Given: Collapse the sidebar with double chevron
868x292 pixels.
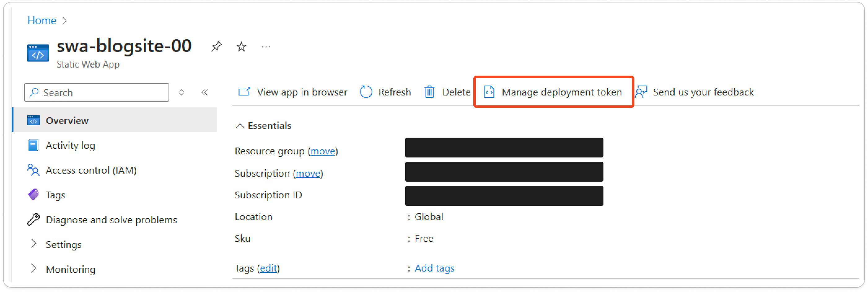Looking at the screenshot, I should click(204, 92).
